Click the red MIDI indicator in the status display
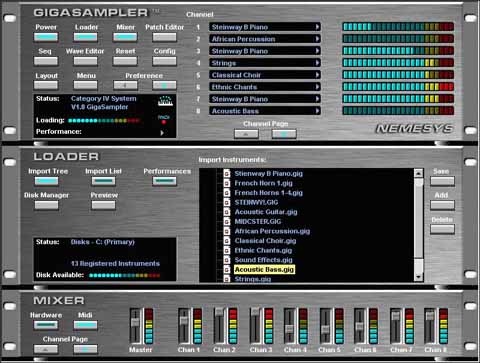 [x=164, y=122]
